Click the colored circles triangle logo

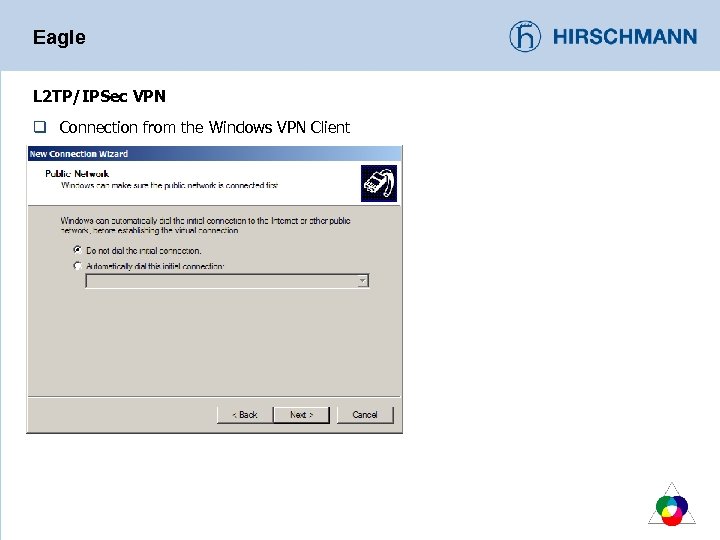(672, 504)
